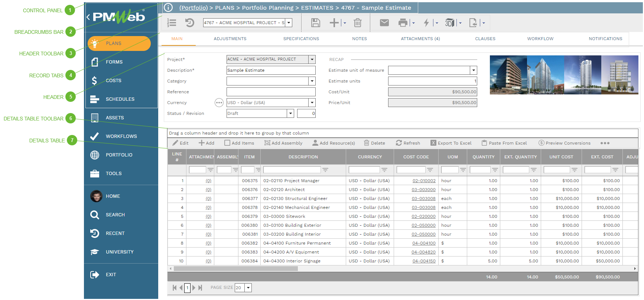Expand the Category dropdown
644x300 pixels.
coord(312,81)
